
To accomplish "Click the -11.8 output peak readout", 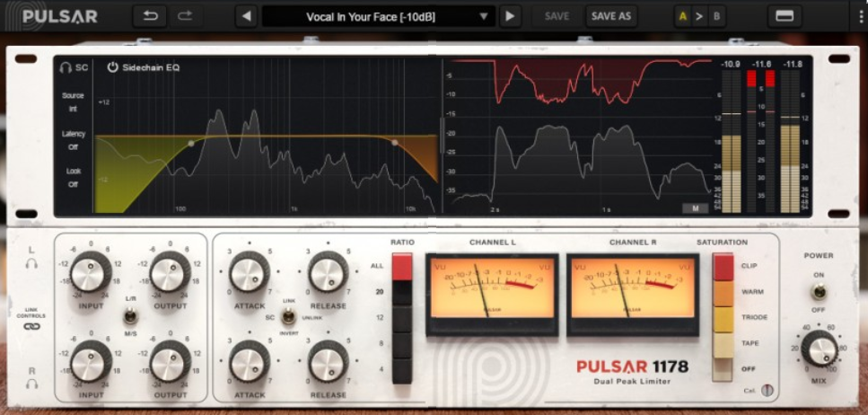I will point(793,65).
